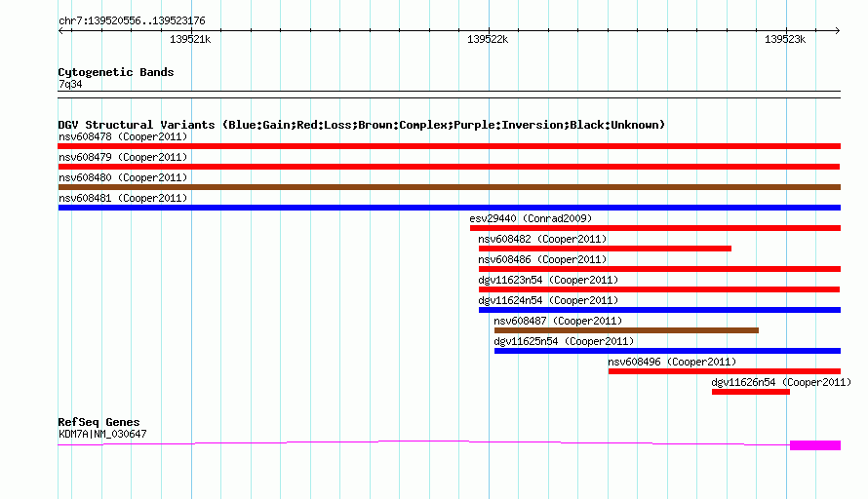Click the dgv11624n54 (Cooper2011) label

[548, 300]
